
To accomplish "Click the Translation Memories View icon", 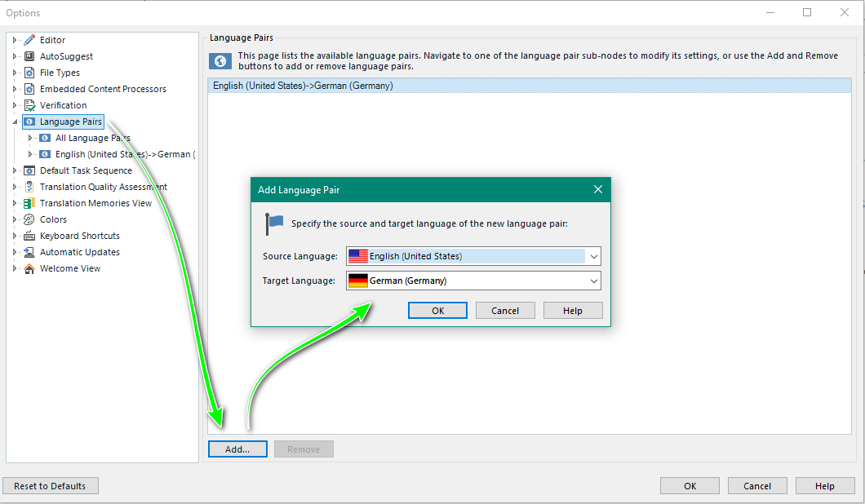I will [x=29, y=203].
